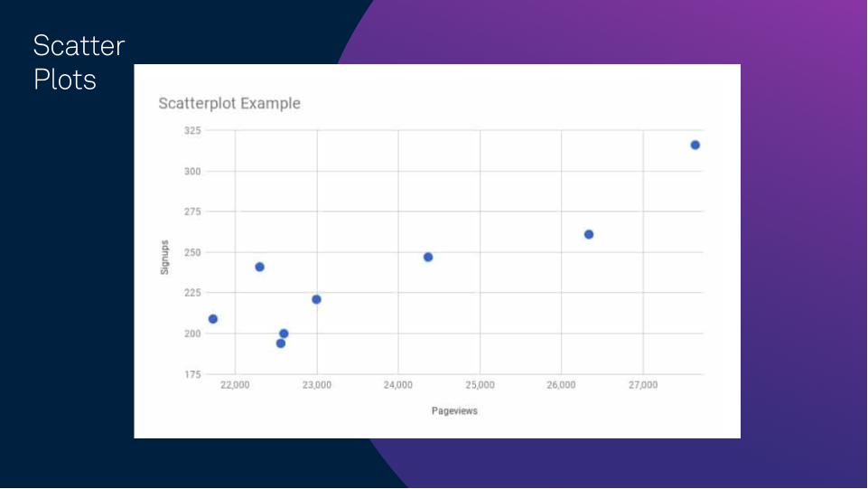Click the 275 y-axis tick label
This screenshot has height=489, width=868.
click(192, 212)
